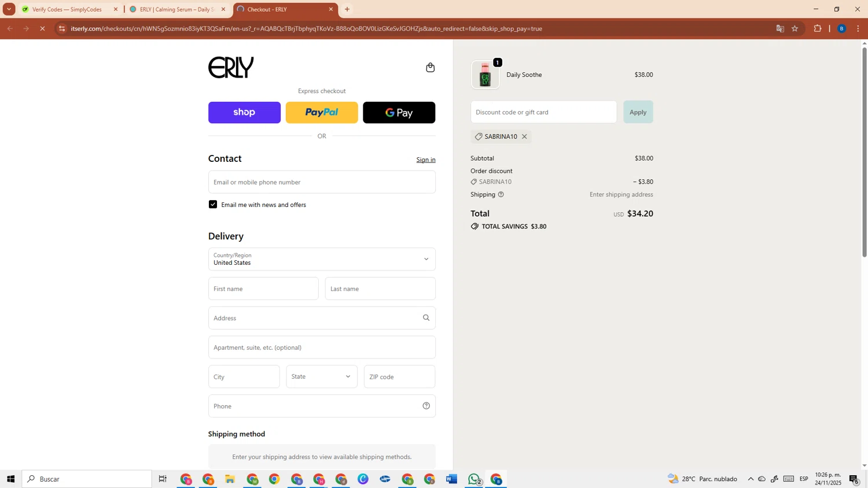Viewport: 868px width, 488px height.
Task: Close the Checkout - ERLY tab
Action: tap(331, 9)
